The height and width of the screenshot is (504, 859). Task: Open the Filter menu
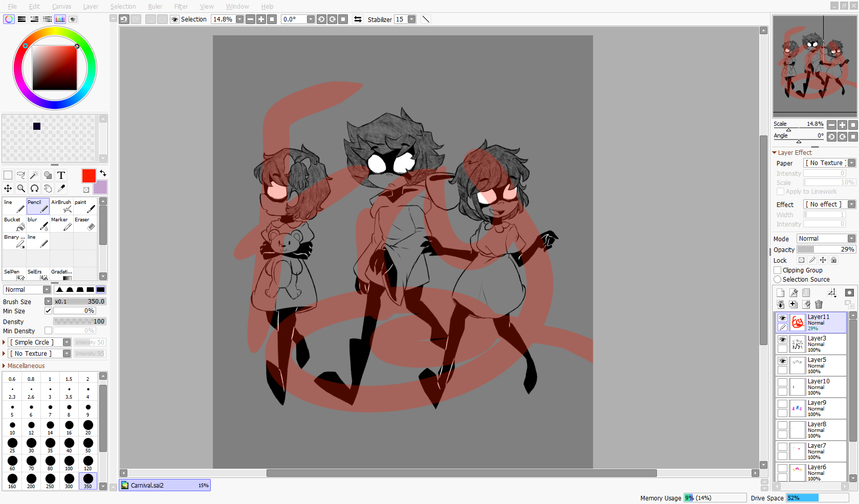(x=181, y=7)
